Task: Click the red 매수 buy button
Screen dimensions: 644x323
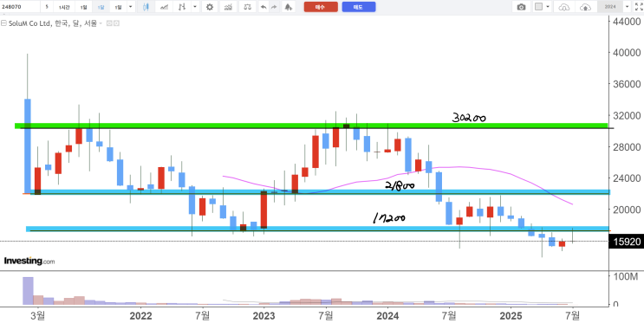Action: coord(321,7)
